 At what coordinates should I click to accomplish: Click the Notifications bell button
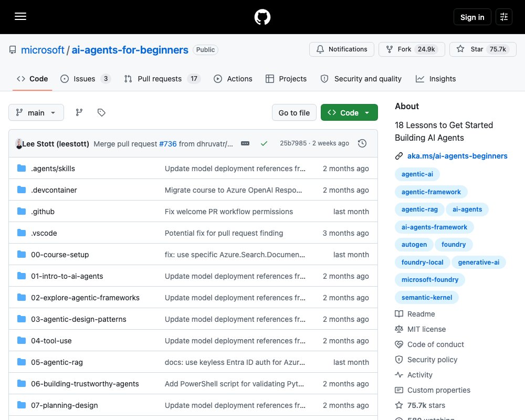click(x=342, y=49)
